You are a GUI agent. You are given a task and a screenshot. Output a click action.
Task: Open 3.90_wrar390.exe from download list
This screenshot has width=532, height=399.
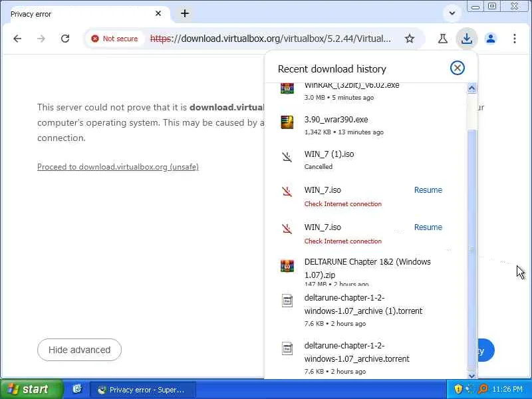(366, 125)
